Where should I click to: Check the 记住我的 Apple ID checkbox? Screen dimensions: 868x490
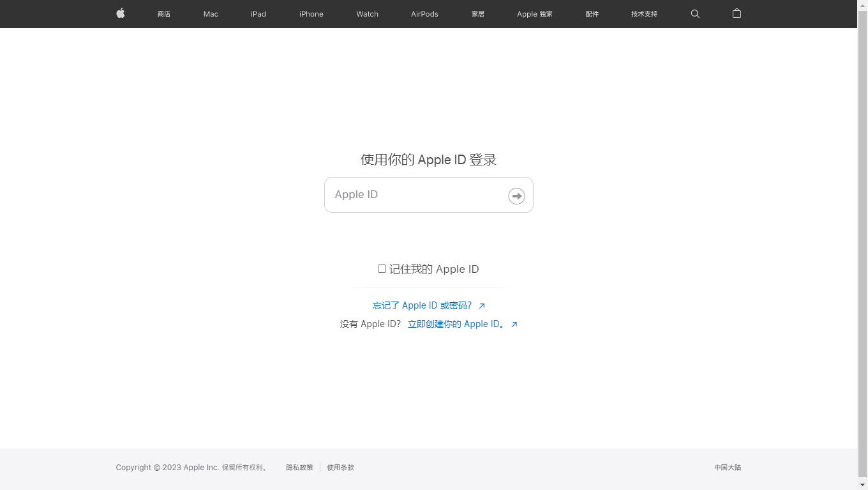click(x=382, y=269)
